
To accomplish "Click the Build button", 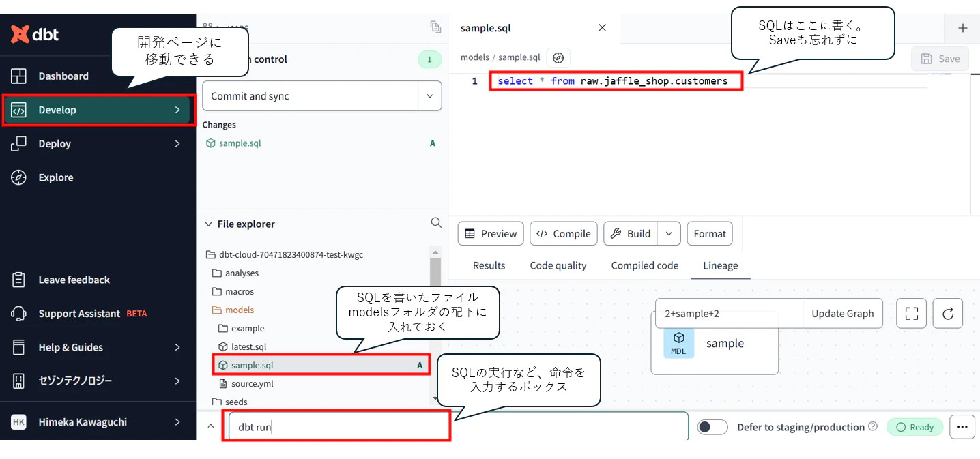I will coord(631,233).
